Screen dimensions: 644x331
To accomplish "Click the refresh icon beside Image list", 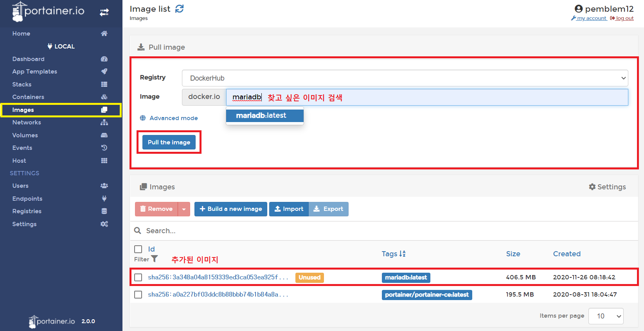I will tap(179, 9).
